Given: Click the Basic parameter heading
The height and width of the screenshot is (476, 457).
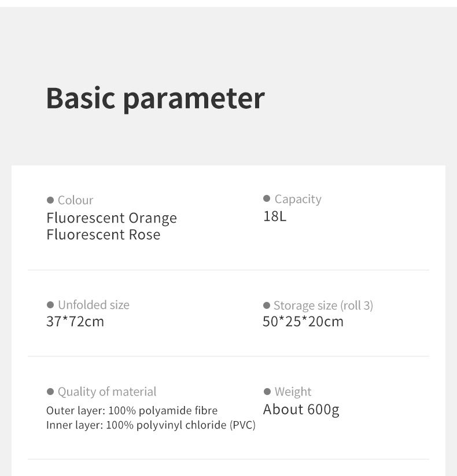Looking at the screenshot, I should pos(156,99).
